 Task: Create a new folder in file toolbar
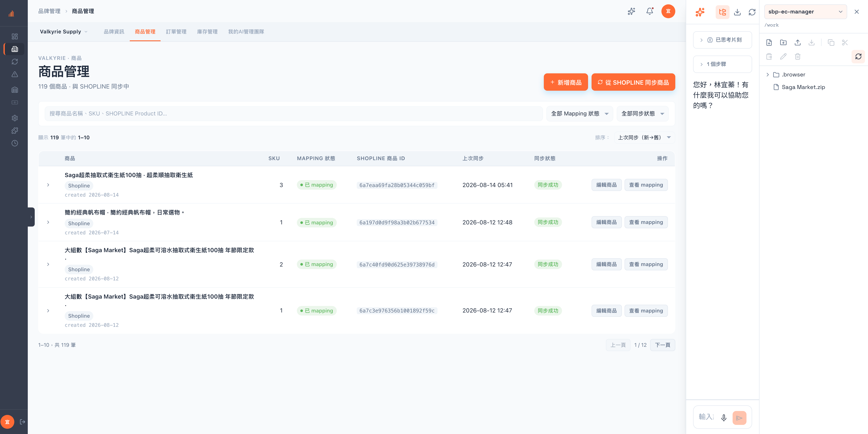pyautogui.click(x=783, y=43)
